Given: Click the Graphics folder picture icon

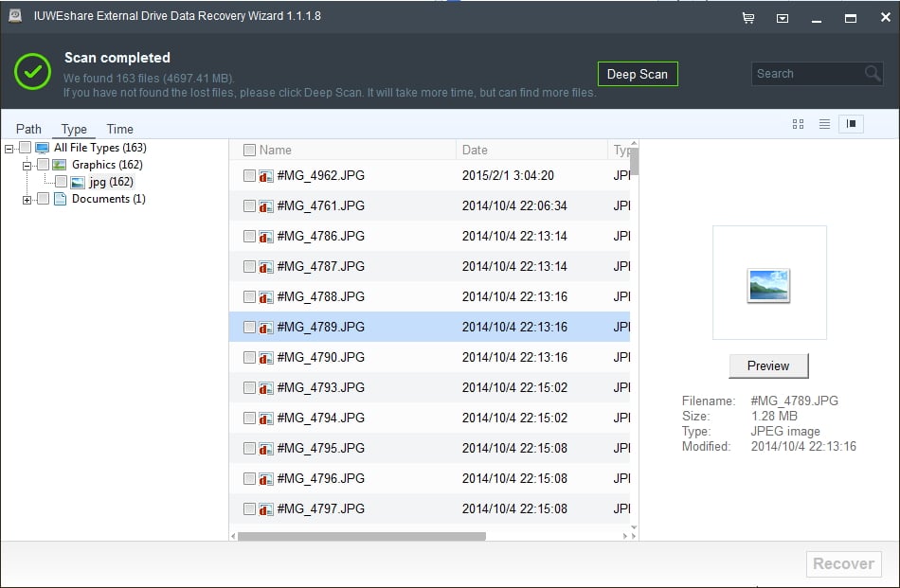Looking at the screenshot, I should (59, 165).
